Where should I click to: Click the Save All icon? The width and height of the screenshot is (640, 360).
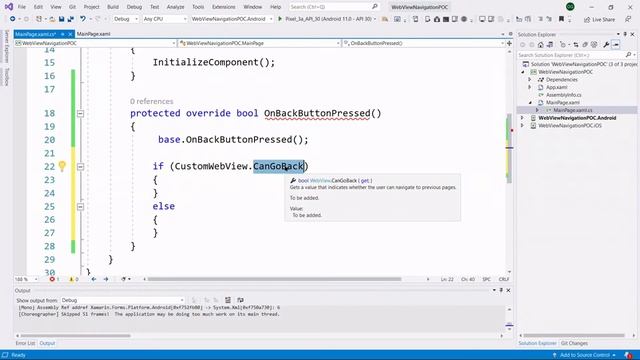[70, 19]
